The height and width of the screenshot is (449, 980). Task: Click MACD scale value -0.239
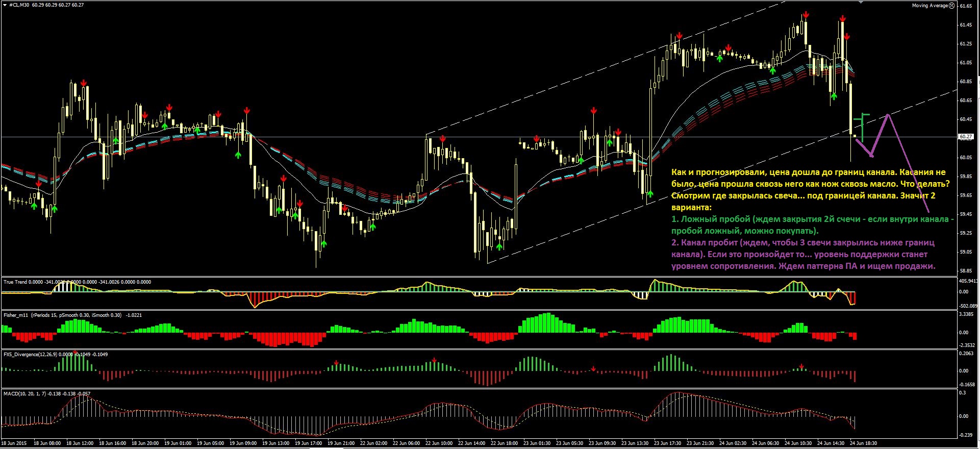pyautogui.click(x=966, y=435)
